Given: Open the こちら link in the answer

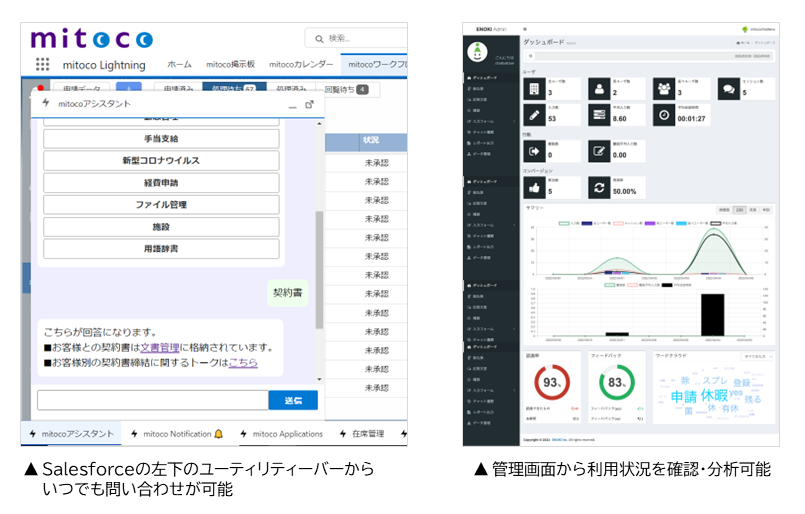Looking at the screenshot, I should coord(243,363).
